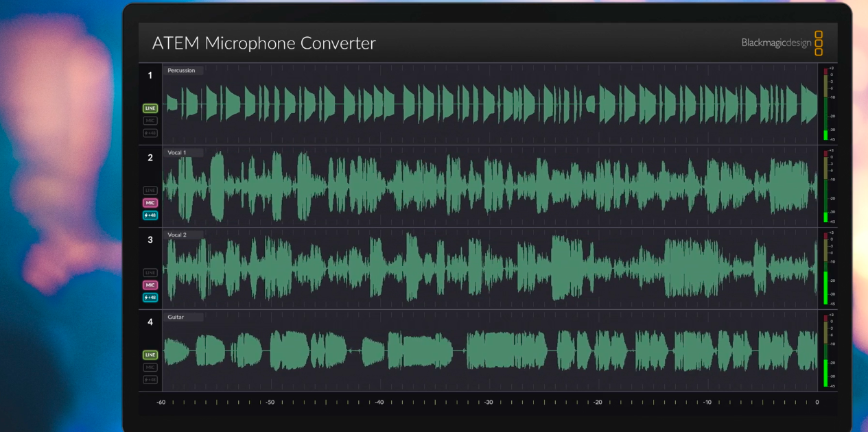Click the -30 mark on time ruler
868x432 pixels.
pos(489,403)
